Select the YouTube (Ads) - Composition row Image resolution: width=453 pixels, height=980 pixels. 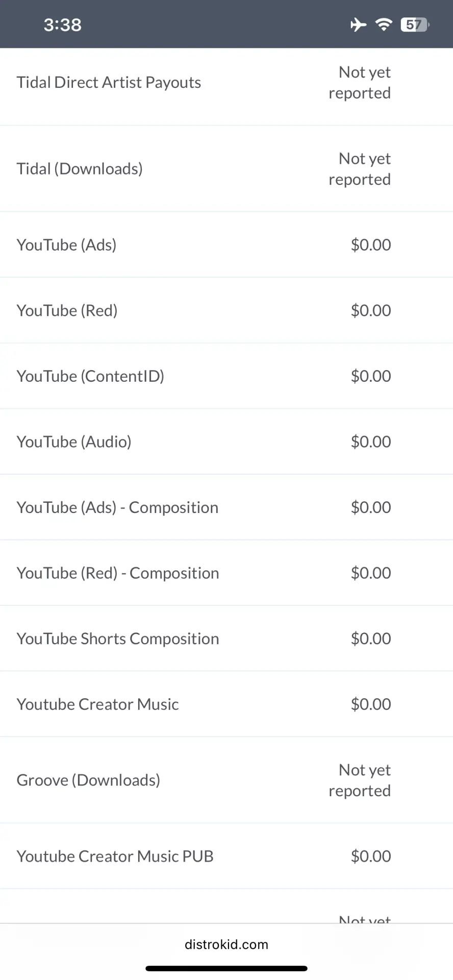226,507
